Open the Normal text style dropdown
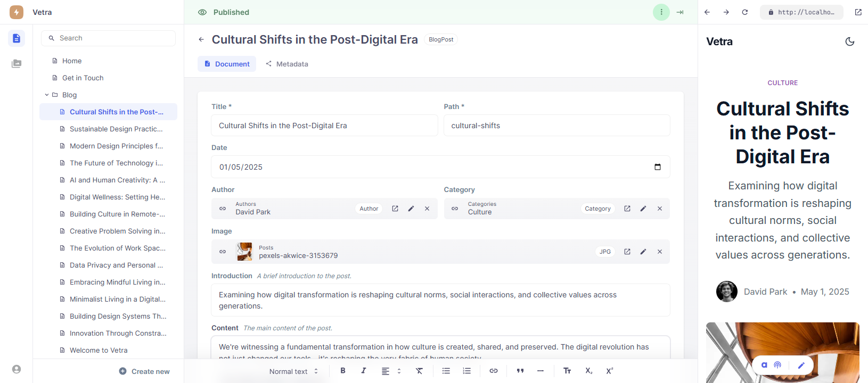 (x=293, y=371)
